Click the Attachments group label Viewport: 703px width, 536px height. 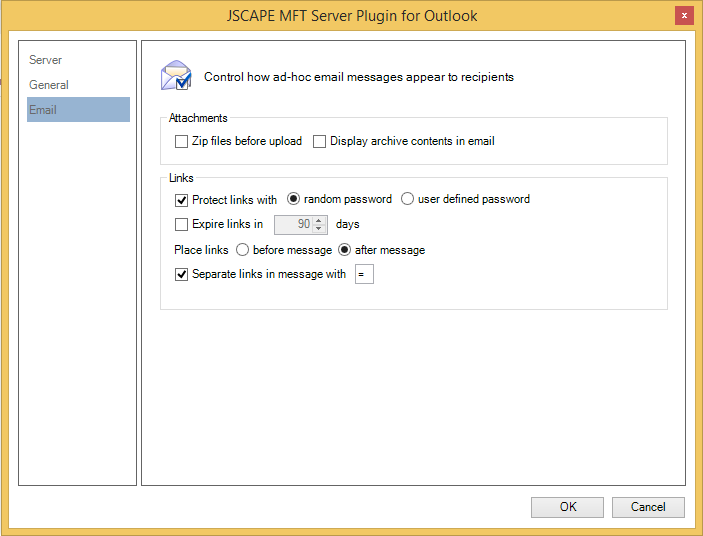(x=198, y=118)
